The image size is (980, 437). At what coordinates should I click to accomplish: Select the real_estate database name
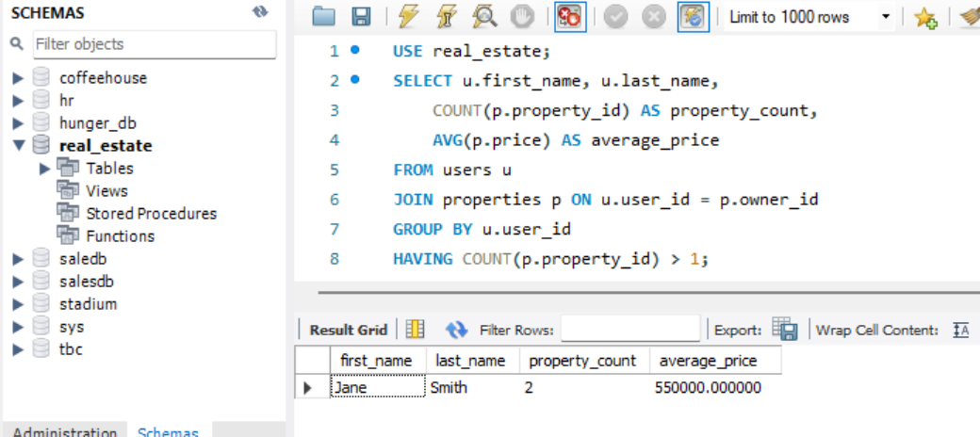pyautogui.click(x=106, y=146)
